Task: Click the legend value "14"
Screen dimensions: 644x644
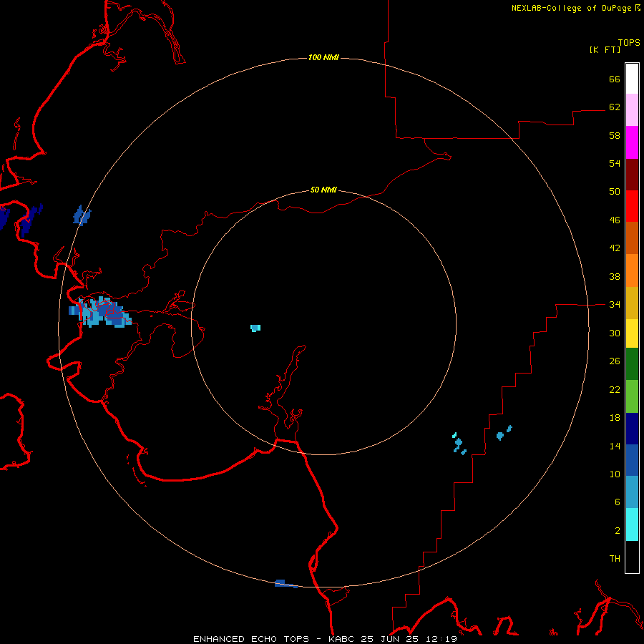Action: point(615,446)
